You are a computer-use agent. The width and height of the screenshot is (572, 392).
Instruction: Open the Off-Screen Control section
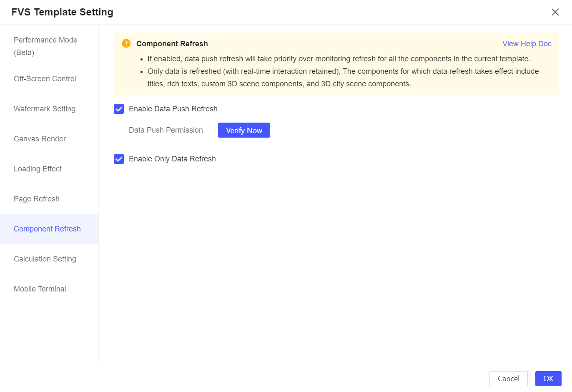(x=45, y=78)
